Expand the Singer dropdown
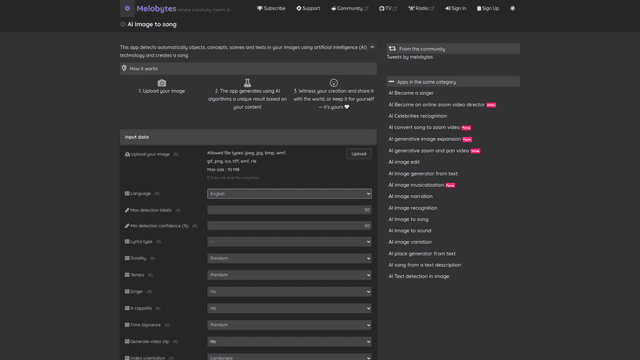Image resolution: width=640 pixels, height=360 pixels. [x=289, y=291]
